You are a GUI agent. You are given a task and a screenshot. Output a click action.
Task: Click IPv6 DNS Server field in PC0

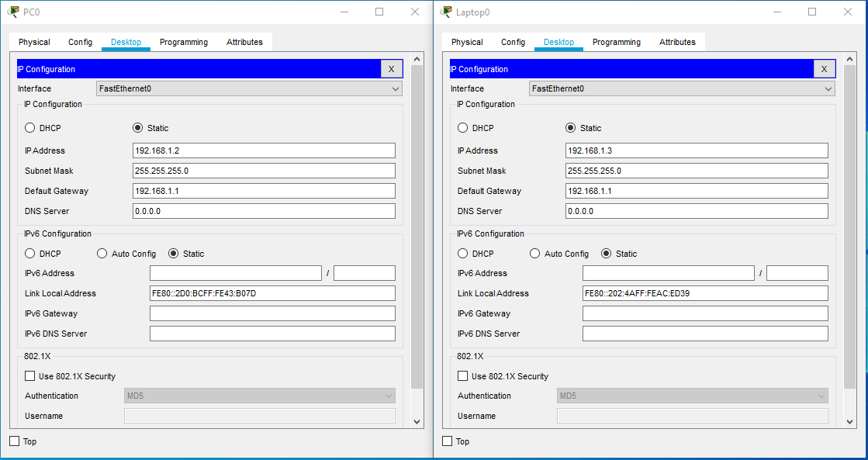(272, 334)
